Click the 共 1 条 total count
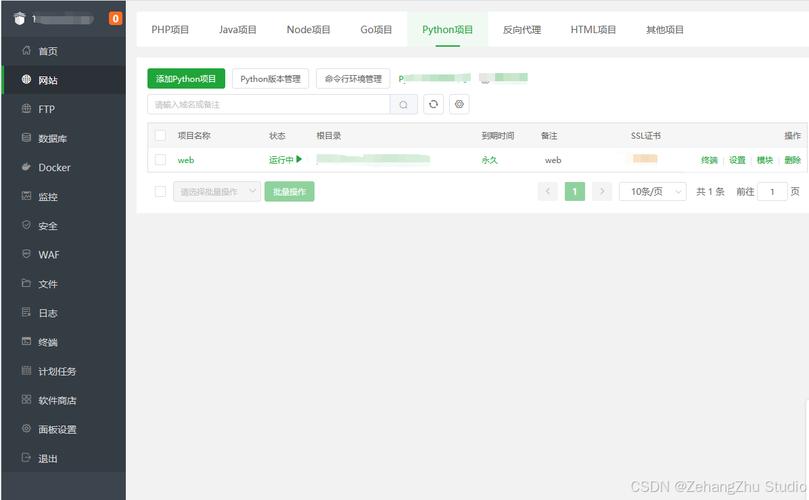 click(710, 191)
